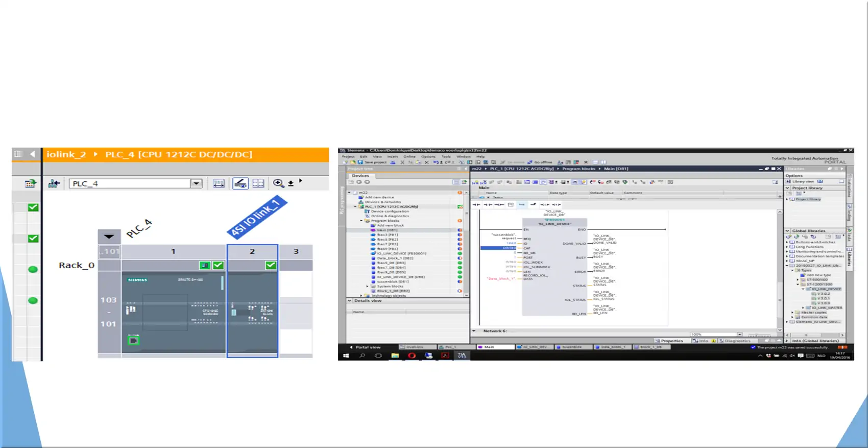This screenshot has height=448, width=868.
Task: Click the close branch icon in the LAD toolbar
Action: coord(533,204)
